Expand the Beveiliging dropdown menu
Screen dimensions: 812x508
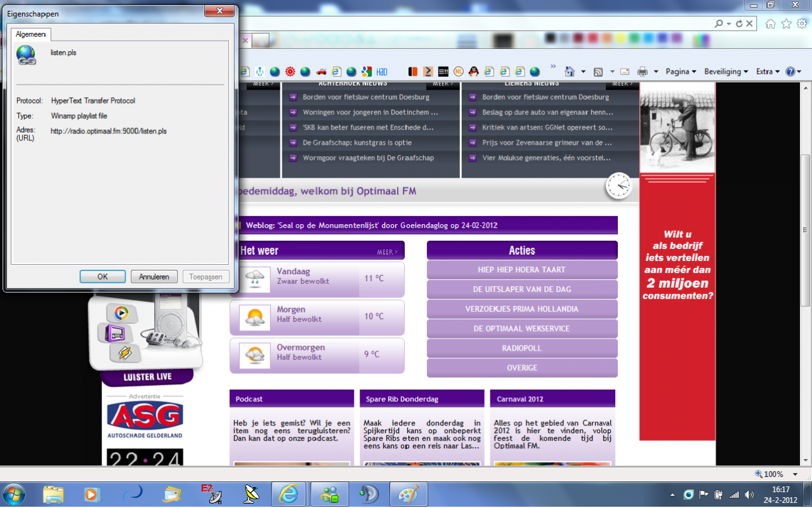click(726, 72)
